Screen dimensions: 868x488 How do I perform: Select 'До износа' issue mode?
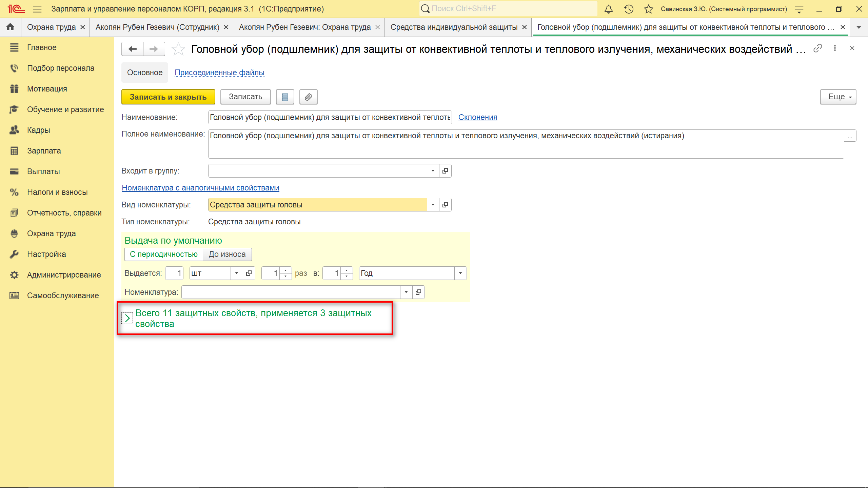coord(227,254)
